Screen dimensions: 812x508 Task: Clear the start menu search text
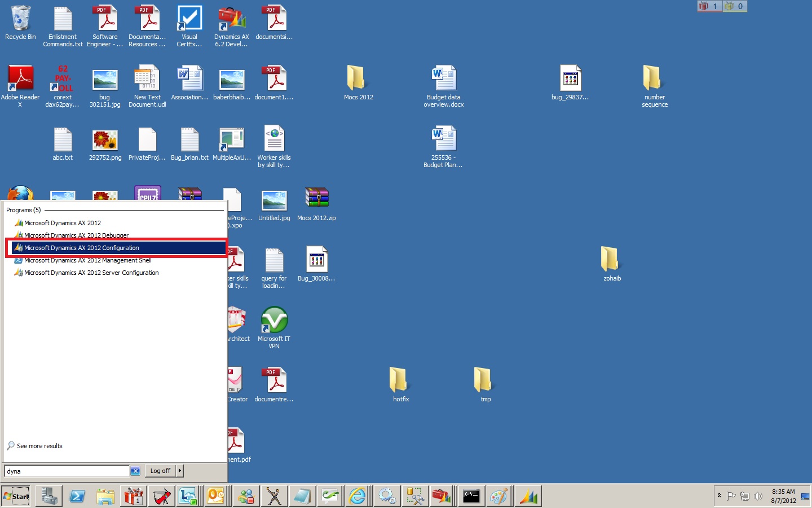click(135, 471)
